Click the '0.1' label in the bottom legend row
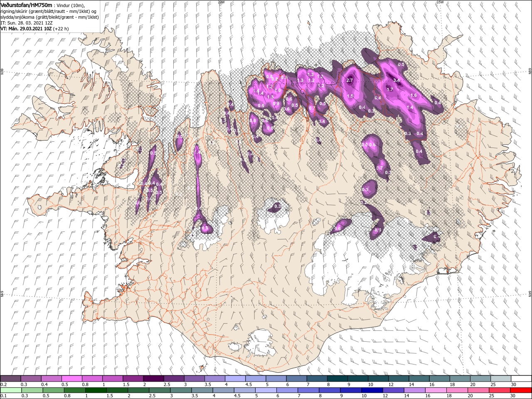The image size is (532, 399). (3, 396)
